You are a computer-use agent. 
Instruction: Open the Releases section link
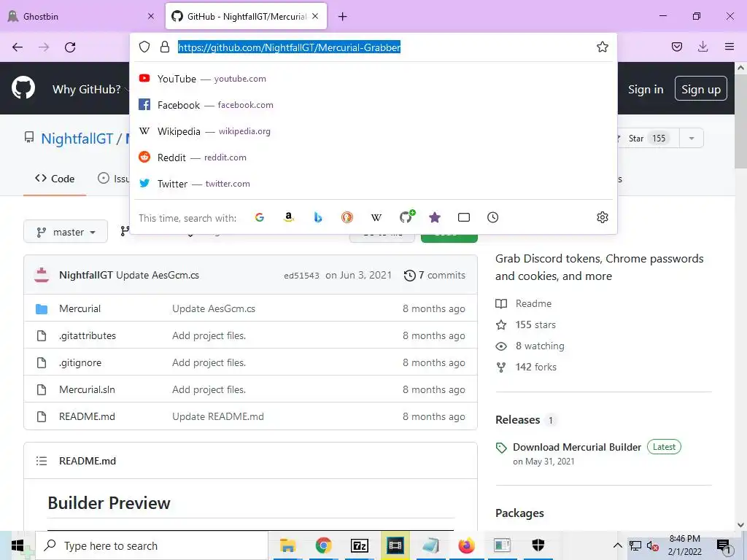point(517,420)
